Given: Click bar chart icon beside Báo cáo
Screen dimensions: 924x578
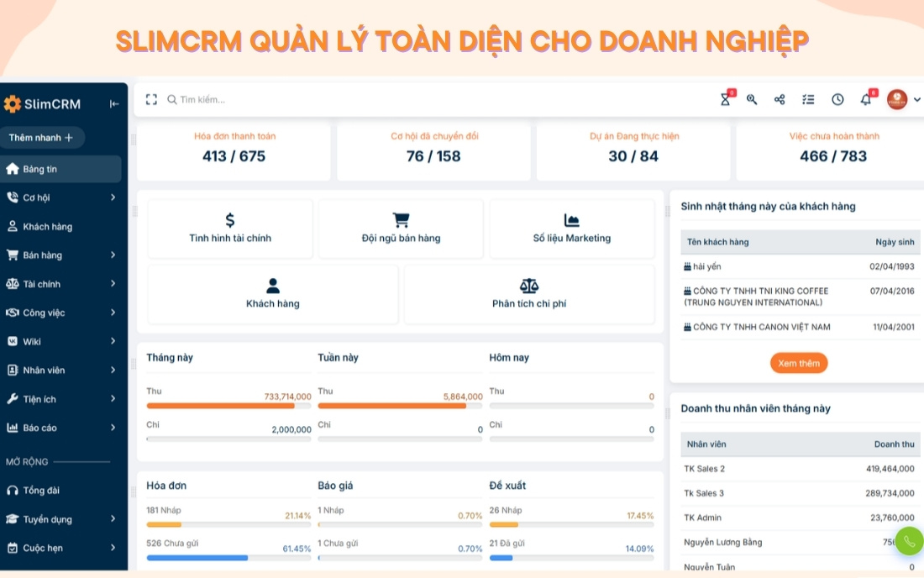Looking at the screenshot, I should coord(13,428).
